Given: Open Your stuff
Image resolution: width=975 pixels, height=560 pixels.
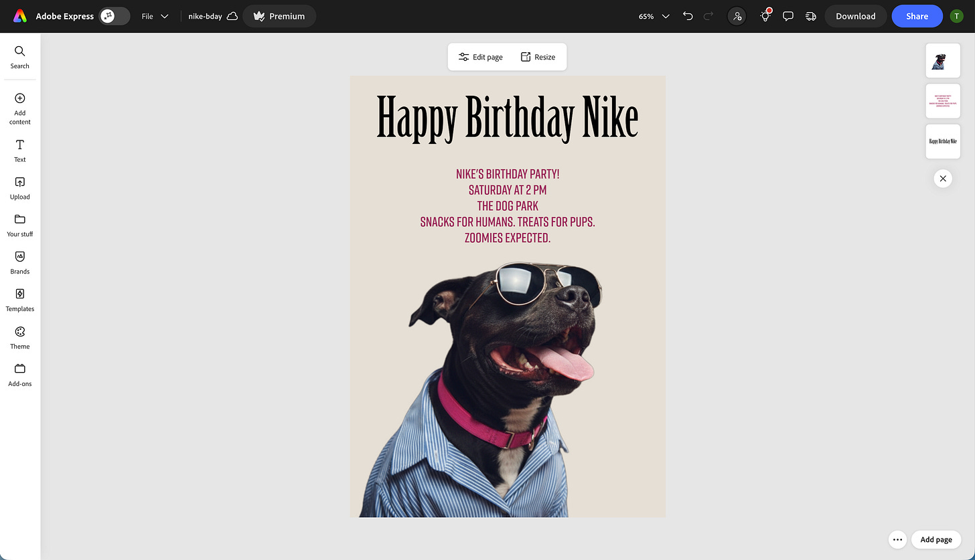Looking at the screenshot, I should click(19, 225).
